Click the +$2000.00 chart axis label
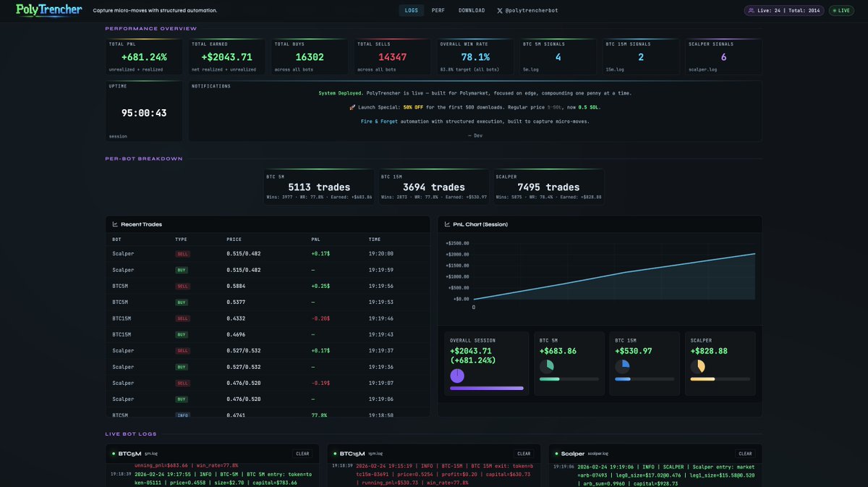Screen dimensions: 868x487 click(458, 254)
